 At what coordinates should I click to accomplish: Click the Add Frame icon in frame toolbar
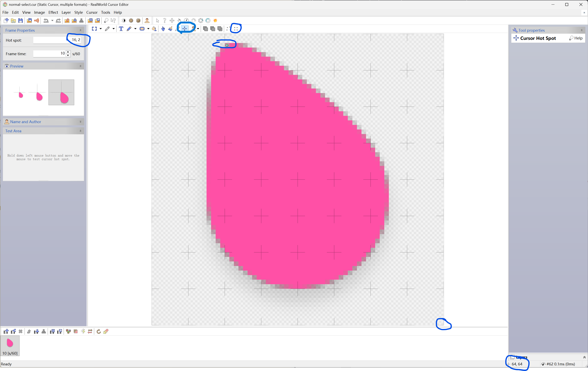6,331
